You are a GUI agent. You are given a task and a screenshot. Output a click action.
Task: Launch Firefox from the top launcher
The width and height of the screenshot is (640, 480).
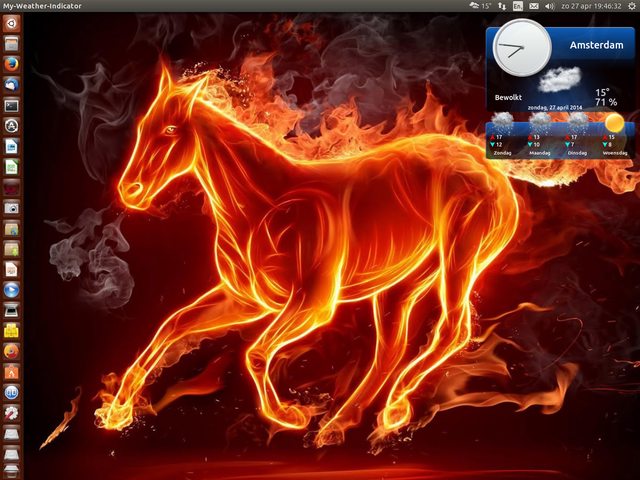[11, 64]
